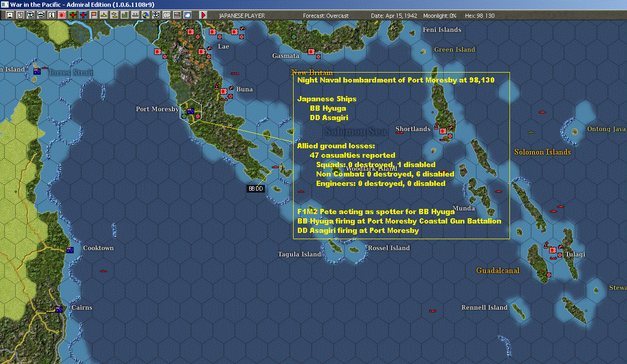Click the grey striped list toolbar icon
Image resolution: width=627 pixels, height=364 pixels.
point(177,15)
